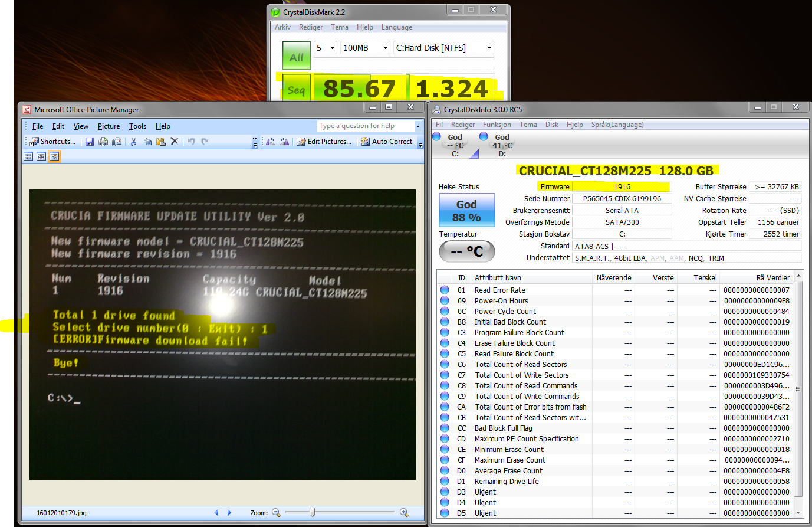Click the E-mail message attachment icon
The width and height of the screenshot is (812, 527).
[x=117, y=142]
